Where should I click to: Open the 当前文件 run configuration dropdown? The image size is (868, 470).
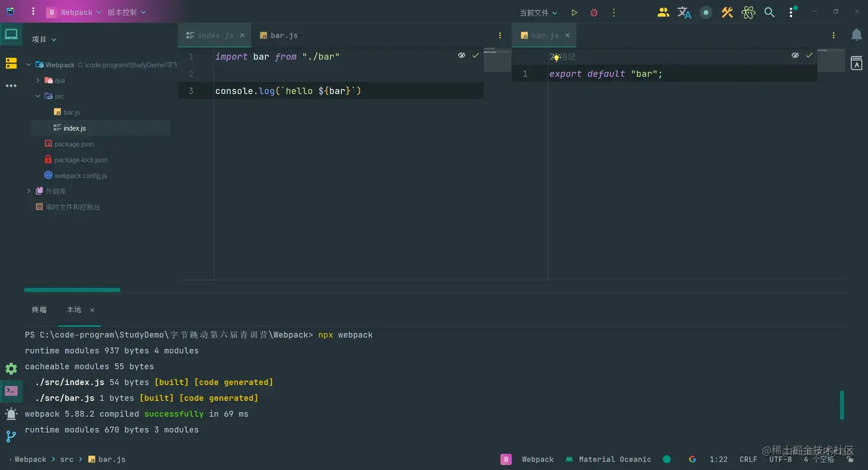(538, 13)
